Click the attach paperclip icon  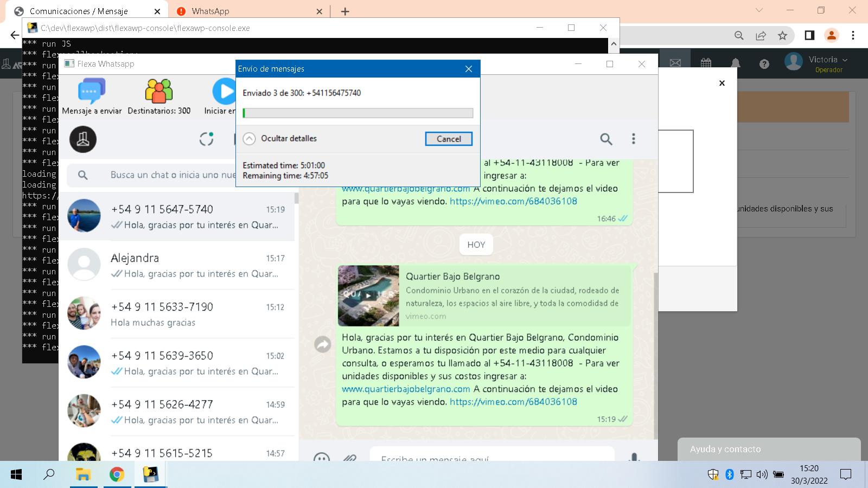point(350,457)
